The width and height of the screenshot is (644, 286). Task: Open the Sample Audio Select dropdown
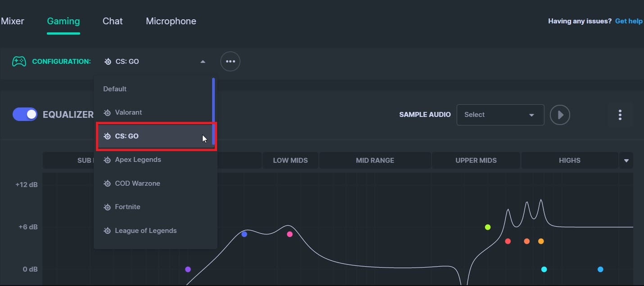click(x=500, y=115)
